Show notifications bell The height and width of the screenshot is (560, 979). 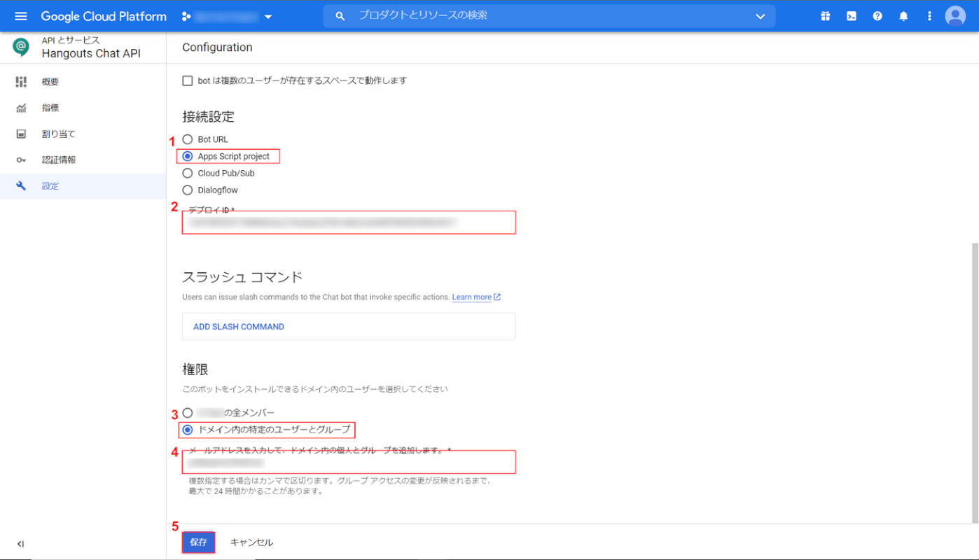click(903, 16)
